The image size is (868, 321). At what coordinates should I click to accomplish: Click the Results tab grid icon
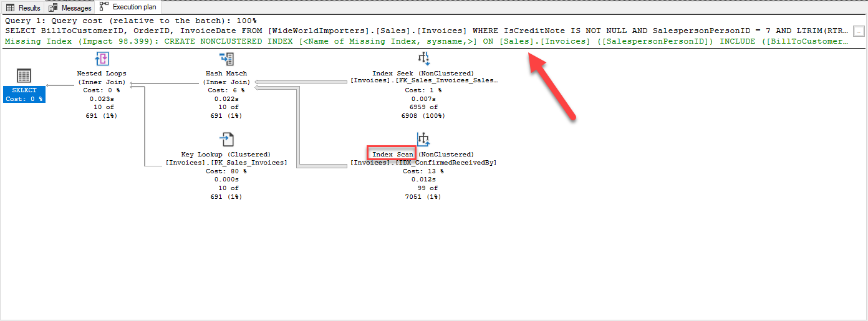(x=11, y=7)
